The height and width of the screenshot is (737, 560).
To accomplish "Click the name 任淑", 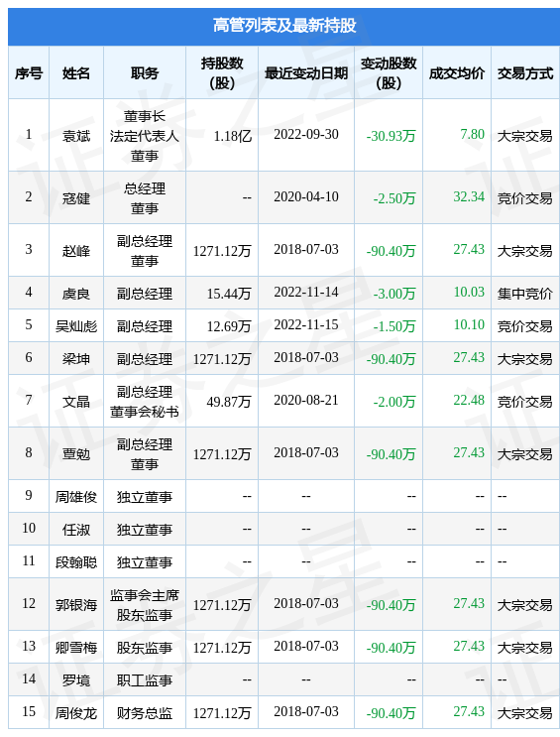I will [x=76, y=530].
